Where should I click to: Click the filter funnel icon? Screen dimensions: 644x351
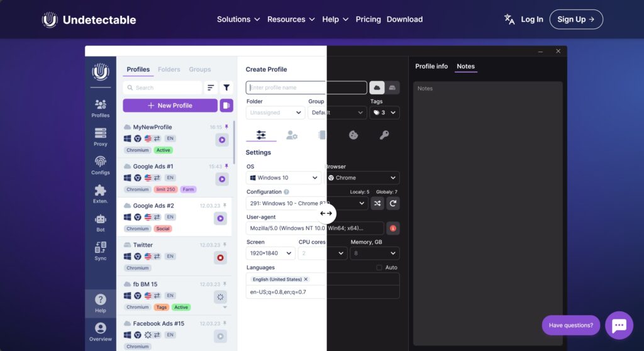tap(226, 87)
